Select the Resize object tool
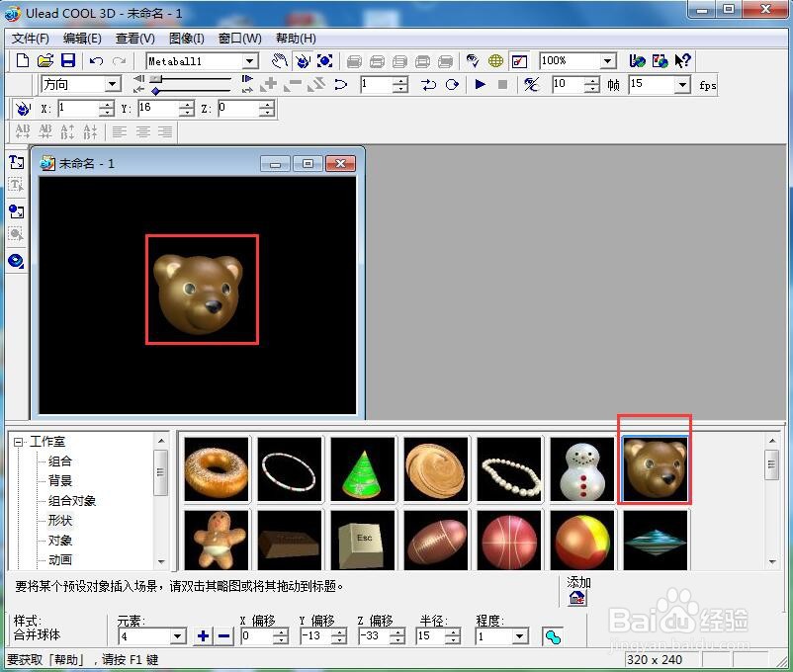 (x=324, y=61)
